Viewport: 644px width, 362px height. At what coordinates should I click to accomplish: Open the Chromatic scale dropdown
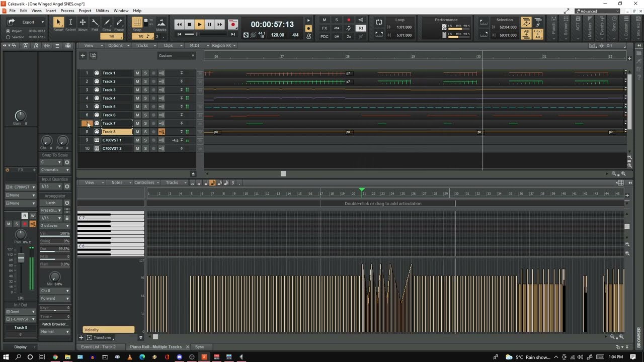(55, 170)
